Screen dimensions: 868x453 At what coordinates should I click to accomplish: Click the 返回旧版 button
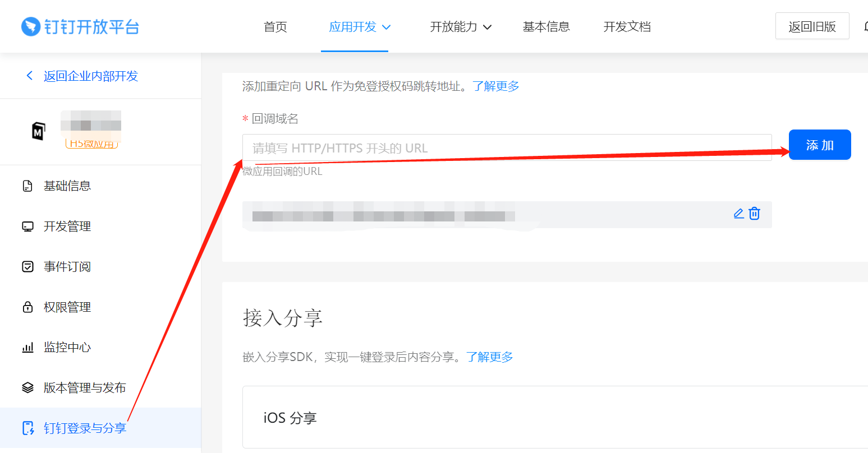(812, 26)
